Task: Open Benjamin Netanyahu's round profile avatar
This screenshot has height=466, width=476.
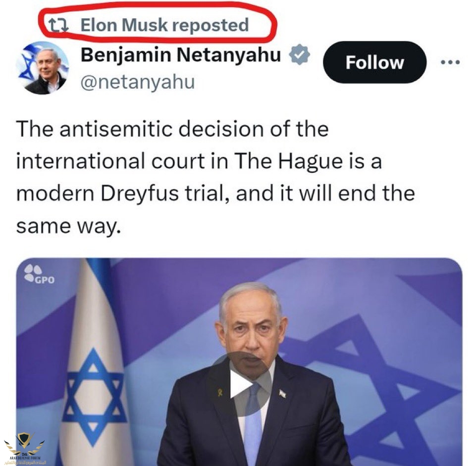Action: coord(42,68)
